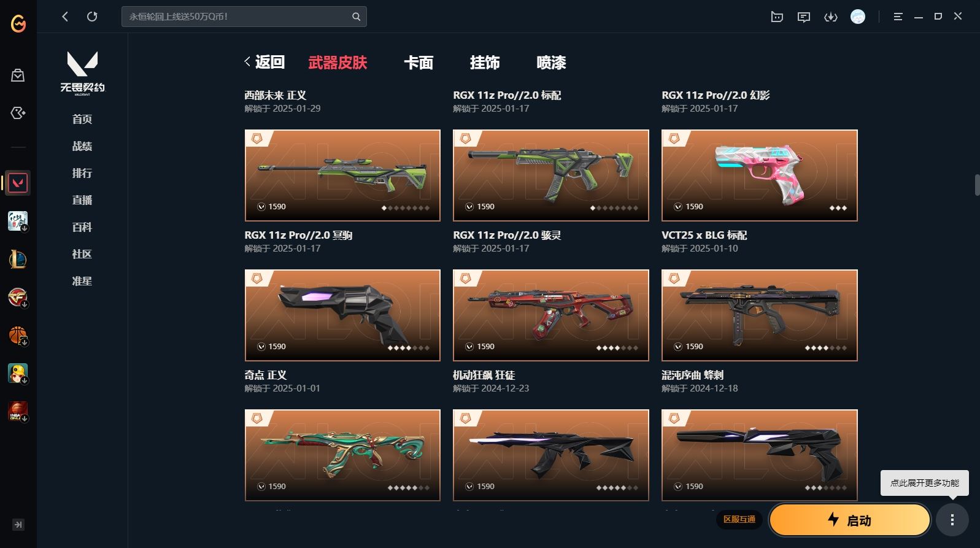Viewport: 980px width, 548px height.
Task: Click the user avatar icon
Action: [858, 17]
